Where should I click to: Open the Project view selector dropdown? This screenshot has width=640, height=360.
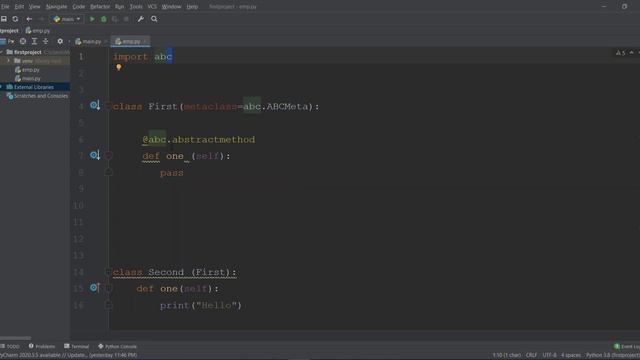coord(7,41)
